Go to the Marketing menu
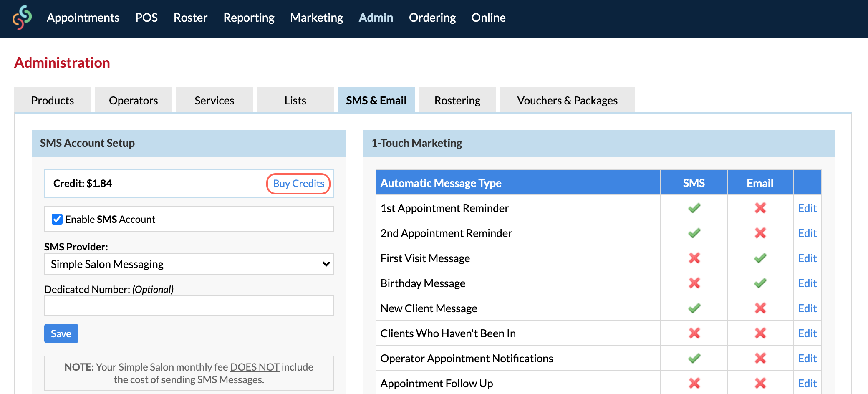The image size is (868, 394). tap(316, 18)
